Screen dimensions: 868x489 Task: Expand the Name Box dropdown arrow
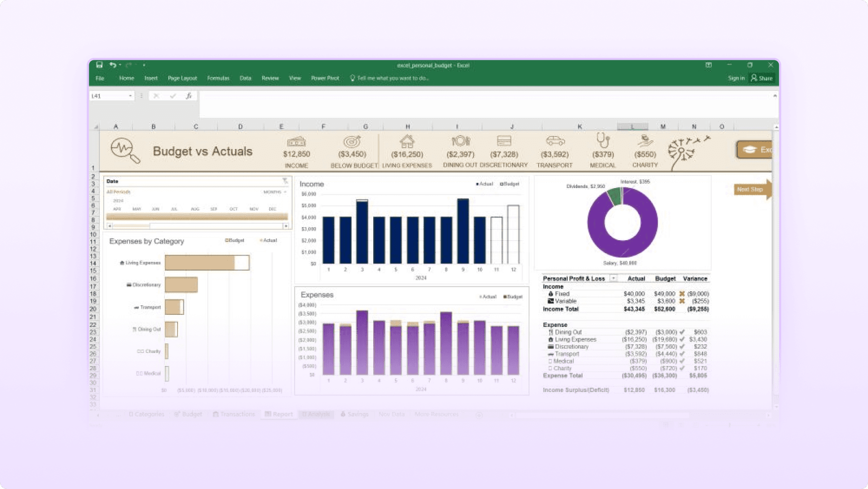pyautogui.click(x=130, y=96)
